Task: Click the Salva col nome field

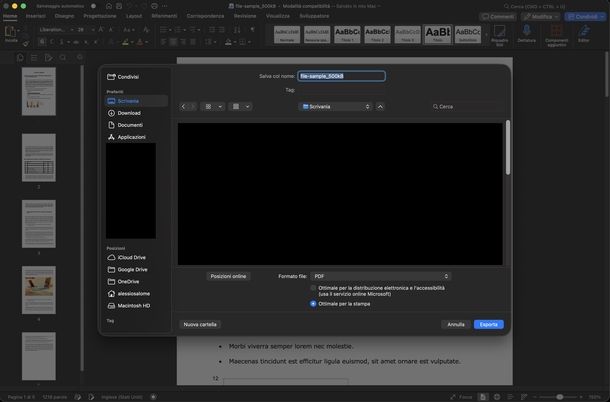Action: pos(342,76)
